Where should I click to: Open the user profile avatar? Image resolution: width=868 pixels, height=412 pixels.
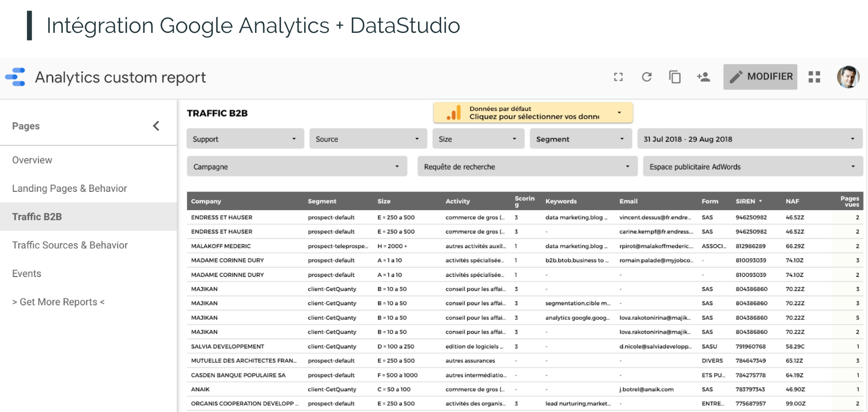tap(848, 77)
